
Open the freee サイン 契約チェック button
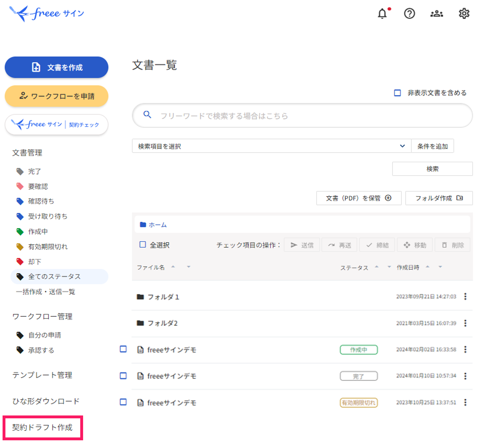click(57, 124)
